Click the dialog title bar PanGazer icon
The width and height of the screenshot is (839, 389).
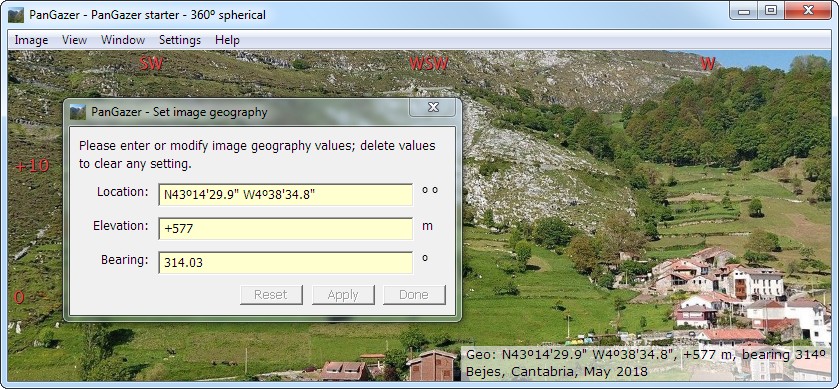(x=78, y=112)
